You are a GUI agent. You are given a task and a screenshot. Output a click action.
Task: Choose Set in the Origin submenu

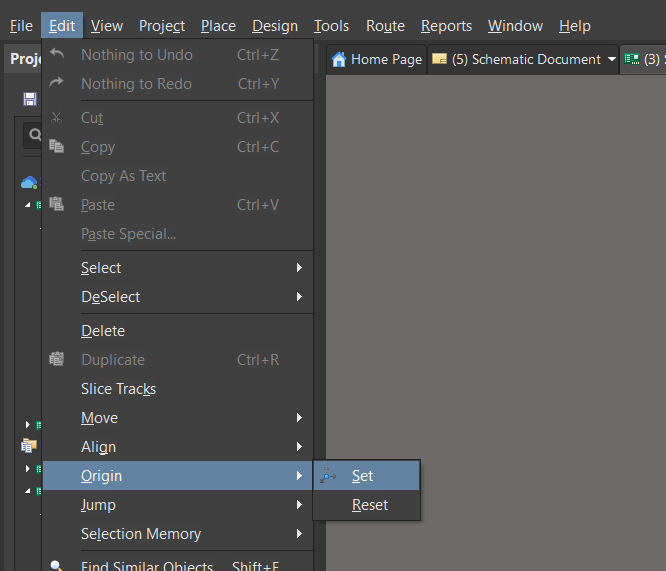coord(367,475)
